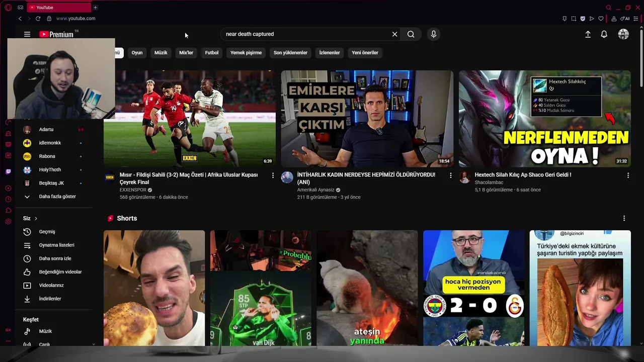Select the Mix'ler filter chip
This screenshot has width=644, height=362.
click(186, 53)
